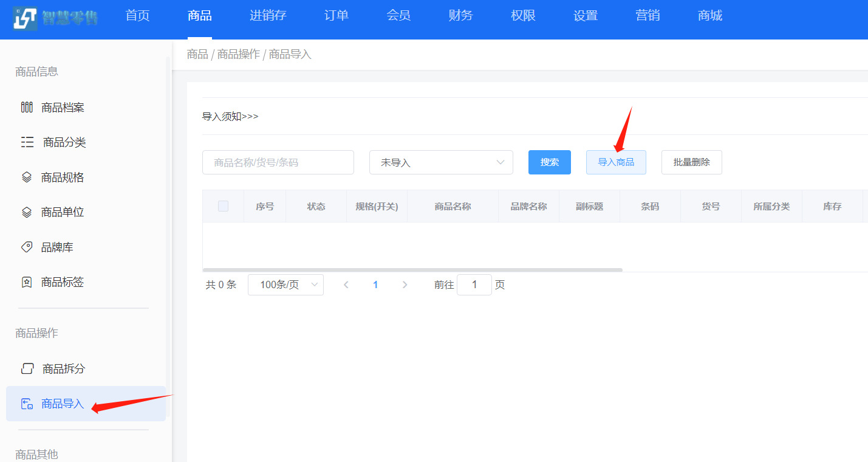This screenshot has height=462, width=868.
Task: Open the 首页 top menu
Action: (x=137, y=16)
